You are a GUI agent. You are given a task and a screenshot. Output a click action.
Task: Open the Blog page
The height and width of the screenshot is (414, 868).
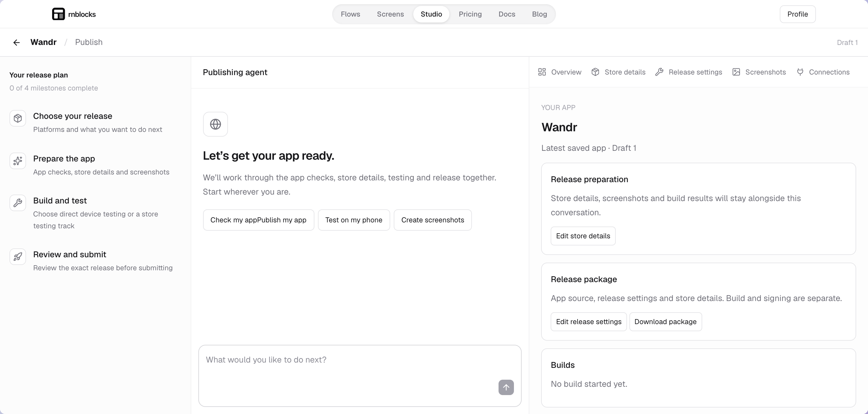pyautogui.click(x=539, y=14)
